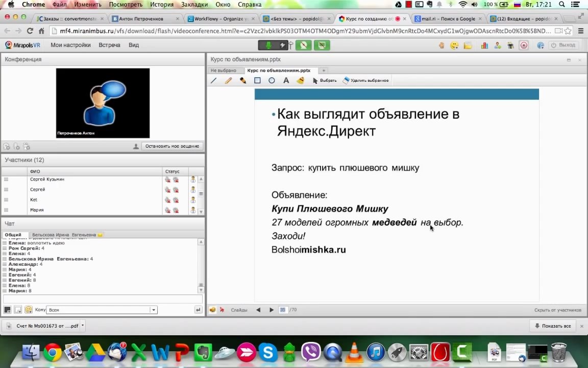The width and height of the screenshot is (588, 368).
Task: Switch to the Не выбрано tab
Action: [224, 70]
